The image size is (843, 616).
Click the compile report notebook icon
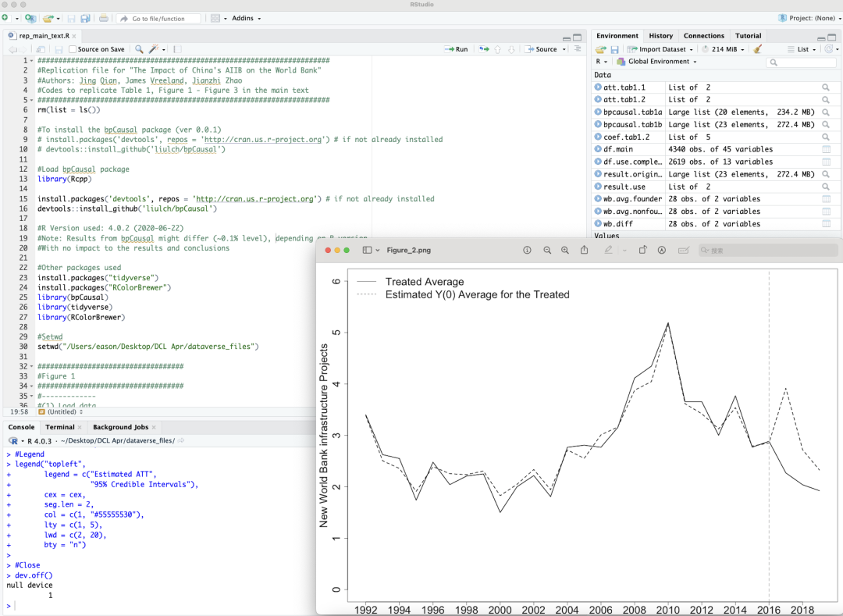[177, 49]
